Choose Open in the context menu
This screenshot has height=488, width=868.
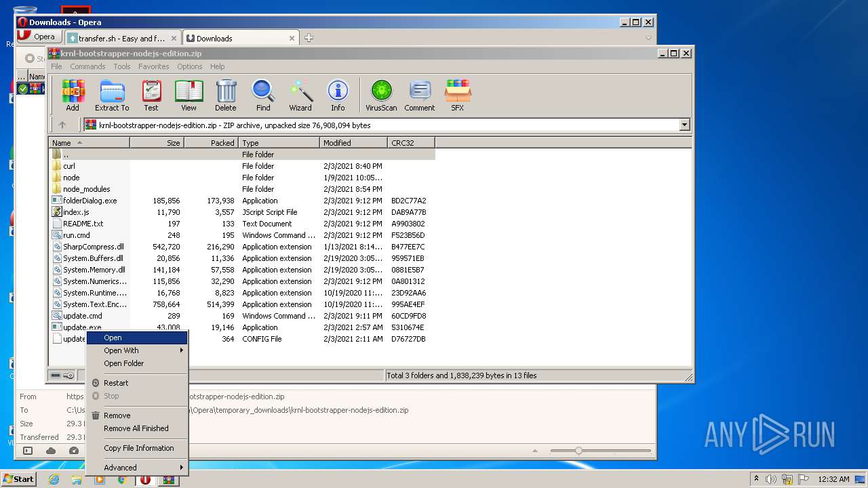click(x=137, y=338)
